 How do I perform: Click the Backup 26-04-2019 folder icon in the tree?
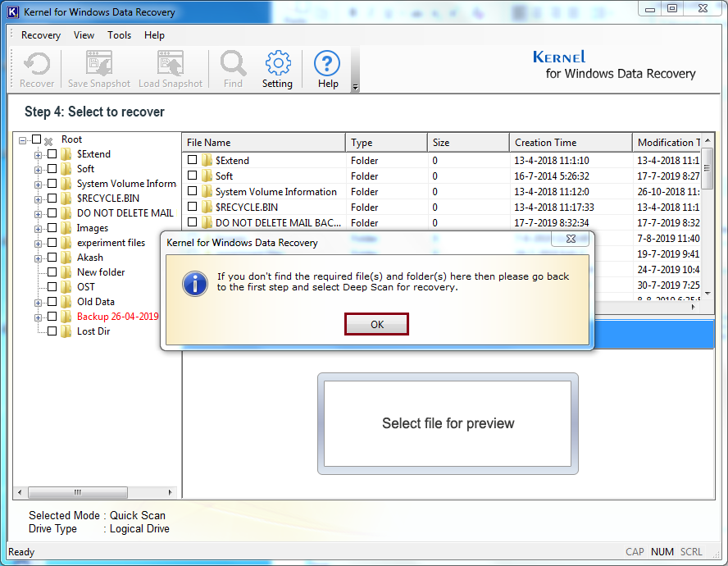[66, 317]
